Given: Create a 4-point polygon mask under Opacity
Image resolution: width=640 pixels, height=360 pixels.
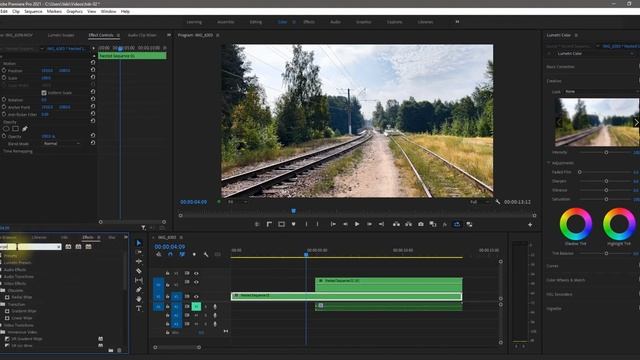Looking at the screenshot, I should pyautogui.click(x=16, y=129).
